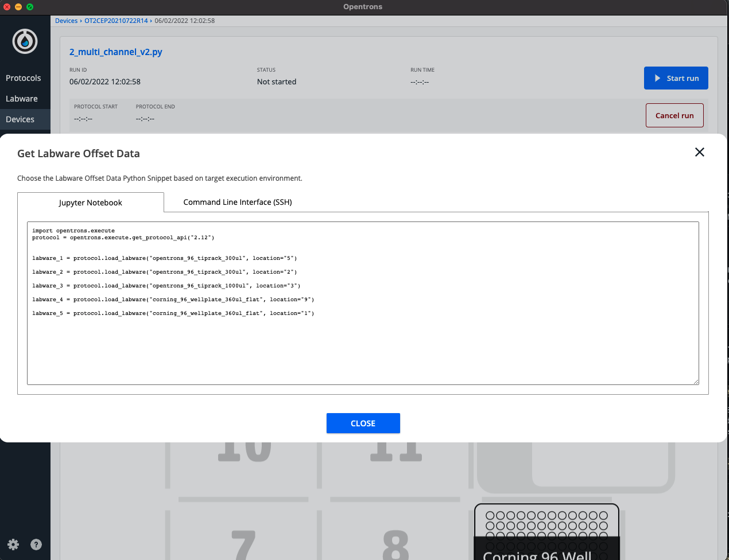Click the get_protocol_api("2.12") line
This screenshot has height=560, width=729.
coord(123,238)
